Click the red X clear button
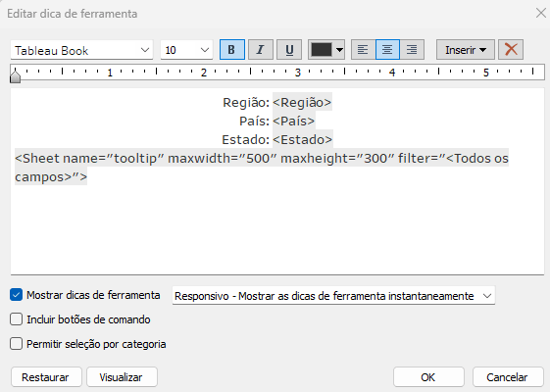 pos(511,49)
